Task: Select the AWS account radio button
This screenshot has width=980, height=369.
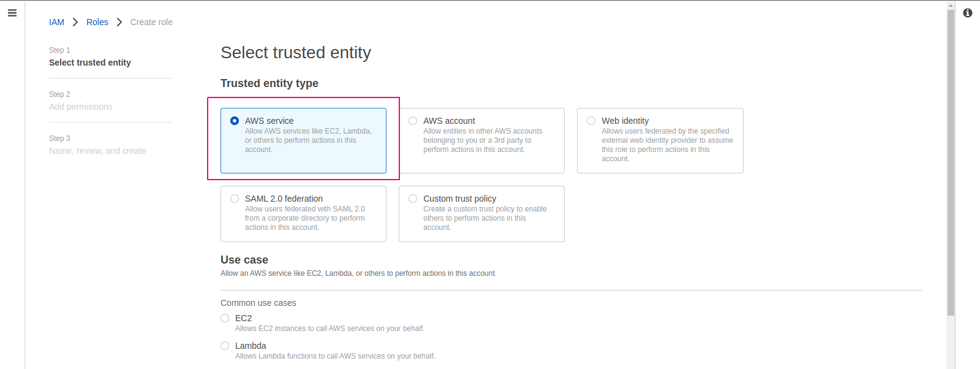Action: click(413, 121)
